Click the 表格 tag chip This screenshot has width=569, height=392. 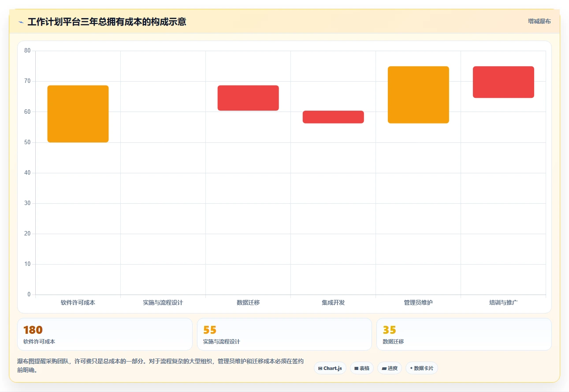click(362, 368)
